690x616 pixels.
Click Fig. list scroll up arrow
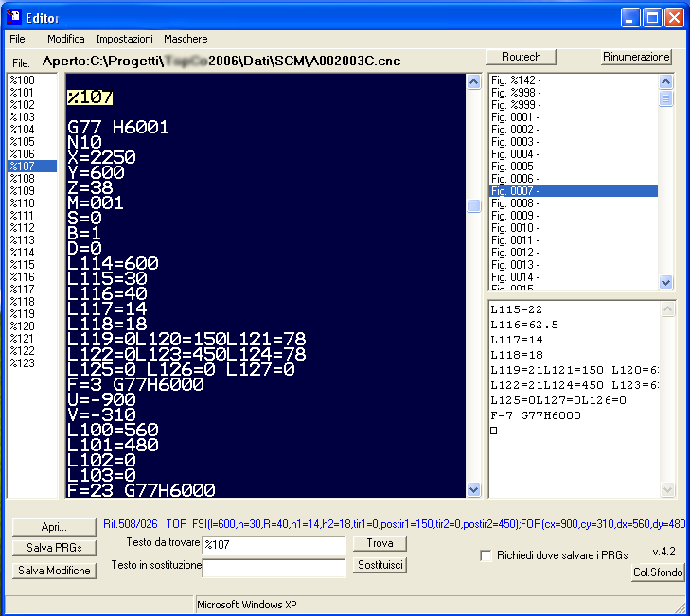(x=665, y=81)
